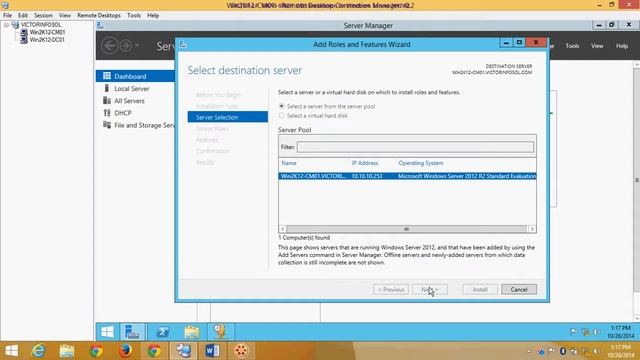Click the Add Roles and Features Wizard title icon
The width and height of the screenshot is (640, 360).
(x=183, y=44)
